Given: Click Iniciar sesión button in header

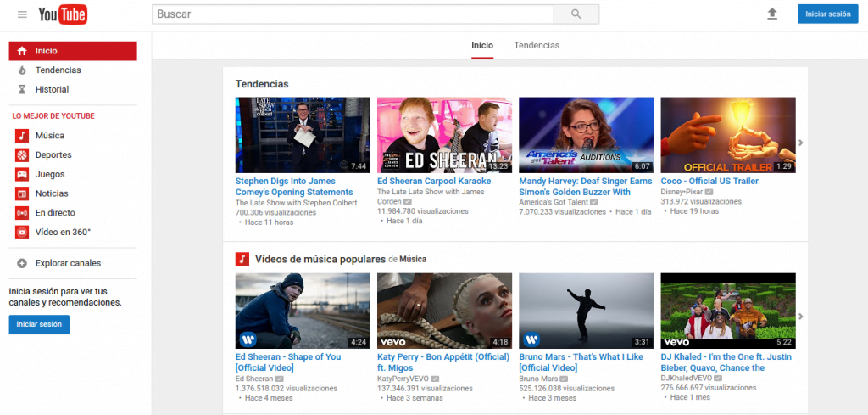Looking at the screenshot, I should click(x=827, y=14).
